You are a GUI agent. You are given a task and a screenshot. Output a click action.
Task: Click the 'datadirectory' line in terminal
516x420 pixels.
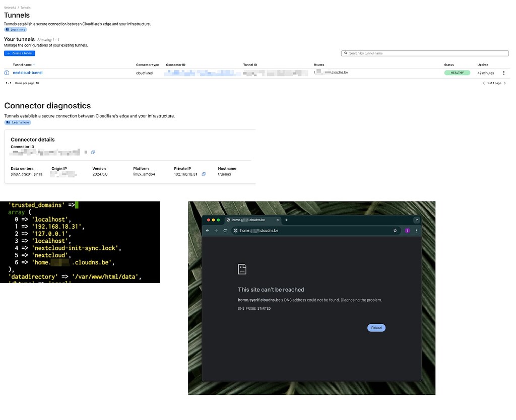click(x=75, y=277)
